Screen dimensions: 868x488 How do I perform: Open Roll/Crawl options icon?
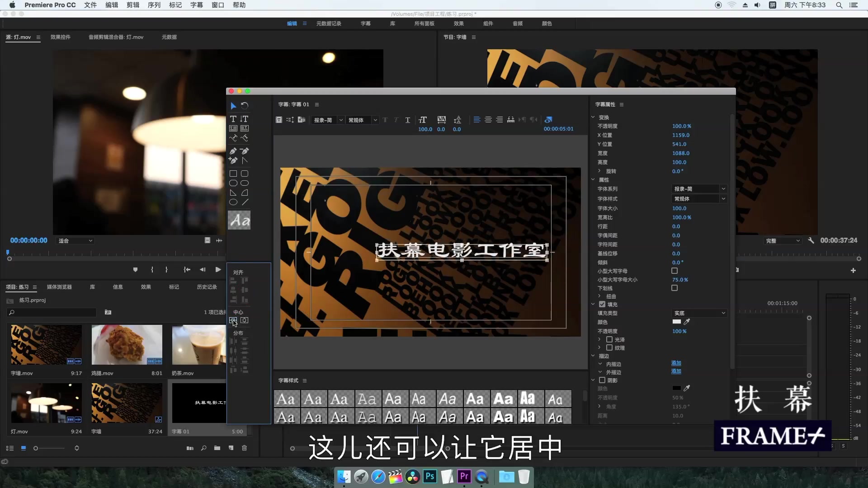tap(290, 120)
